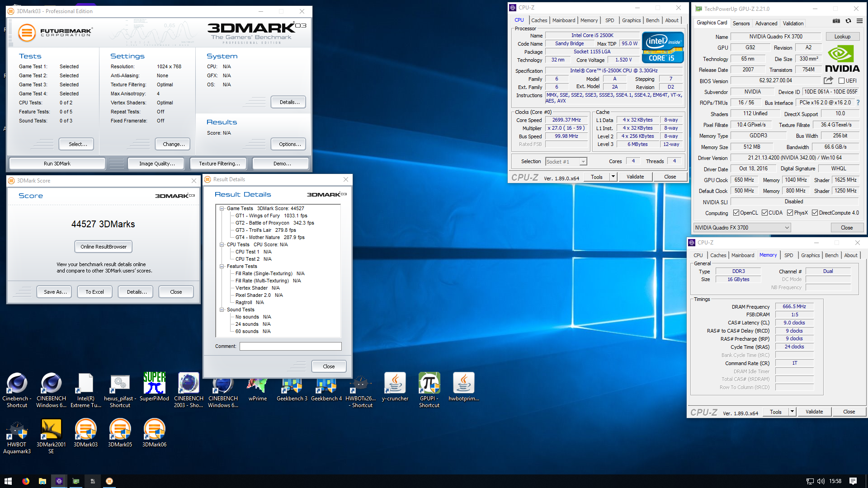
Task: Click the Online ResultBrowser button
Action: (x=104, y=247)
